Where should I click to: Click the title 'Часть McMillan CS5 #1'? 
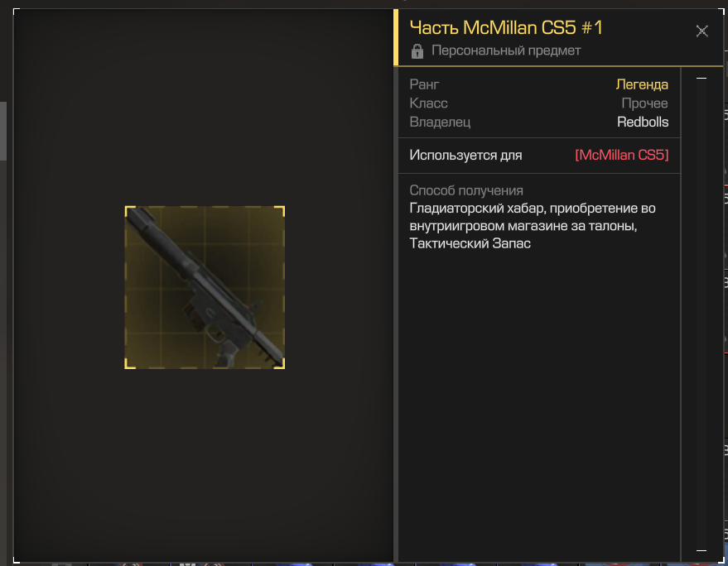[x=506, y=28]
